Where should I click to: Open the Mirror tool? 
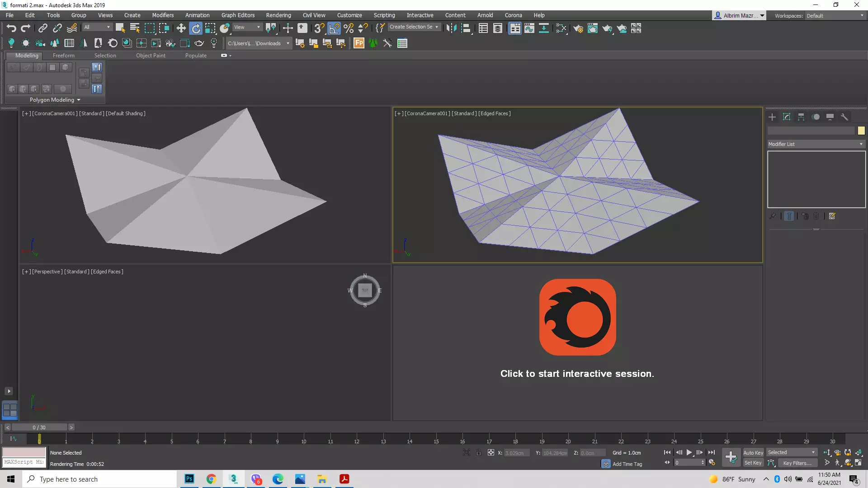(451, 28)
